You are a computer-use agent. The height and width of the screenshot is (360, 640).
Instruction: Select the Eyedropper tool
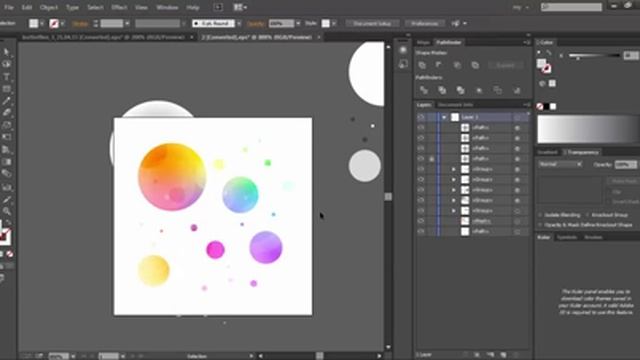point(6,199)
